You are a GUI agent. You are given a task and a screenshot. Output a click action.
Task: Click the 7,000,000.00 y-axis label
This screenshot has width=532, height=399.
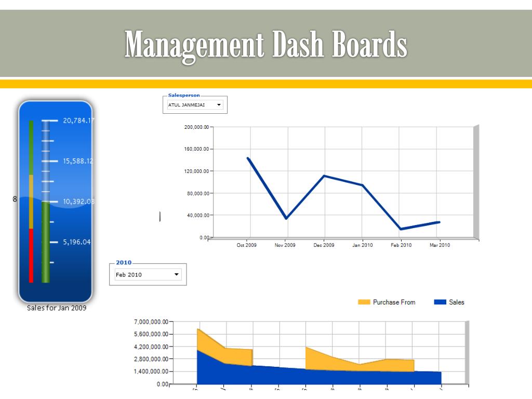click(x=151, y=322)
